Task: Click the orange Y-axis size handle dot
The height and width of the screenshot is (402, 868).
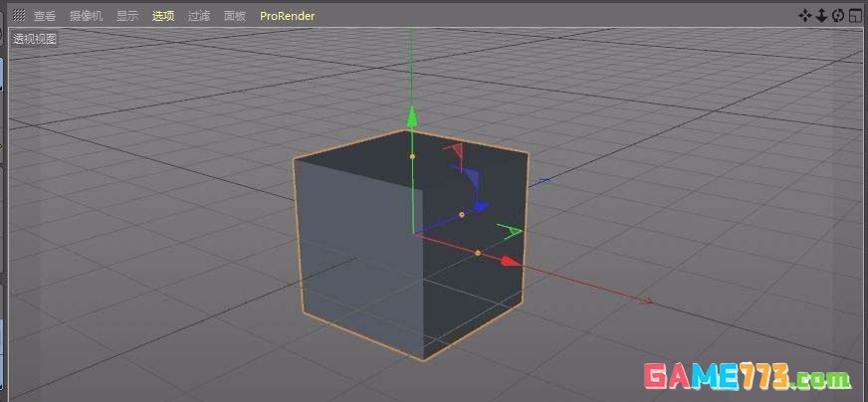Action: tap(412, 156)
